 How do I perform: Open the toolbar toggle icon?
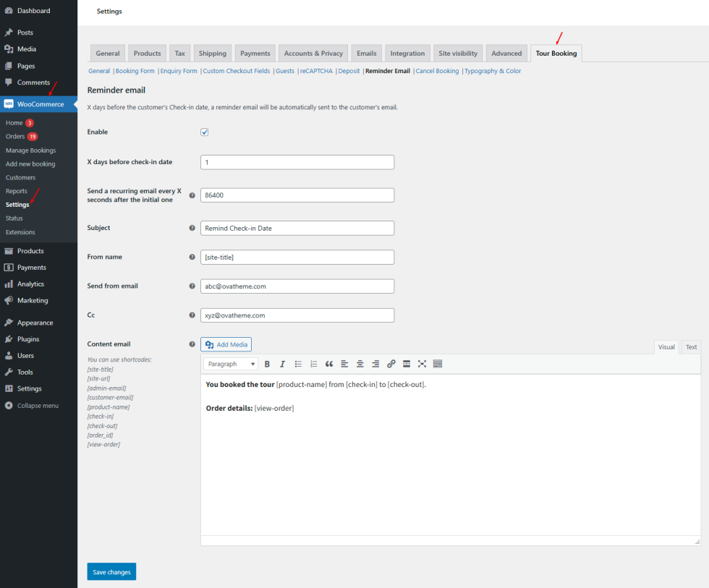(438, 364)
